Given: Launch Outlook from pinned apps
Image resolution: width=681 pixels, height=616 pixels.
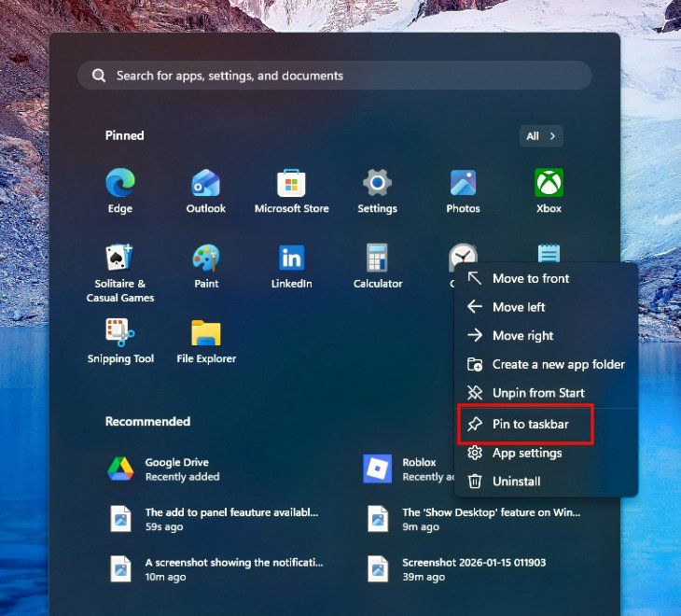Looking at the screenshot, I should 206,191.
